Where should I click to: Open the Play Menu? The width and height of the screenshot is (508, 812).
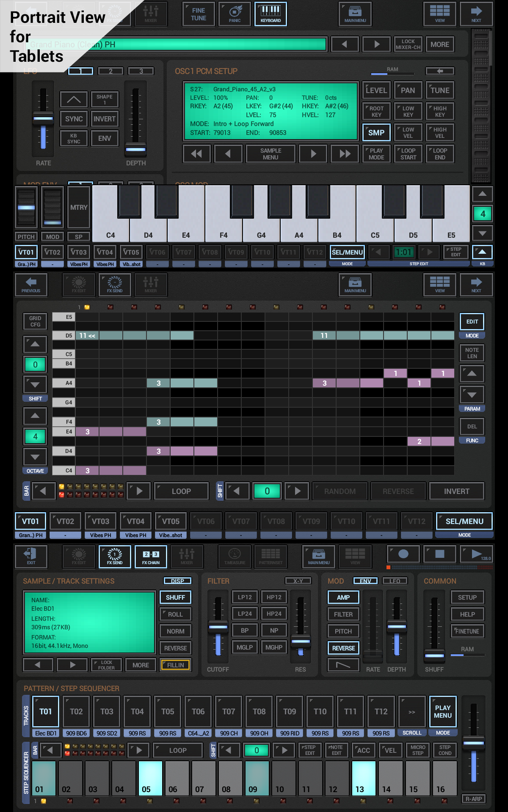coord(442,712)
